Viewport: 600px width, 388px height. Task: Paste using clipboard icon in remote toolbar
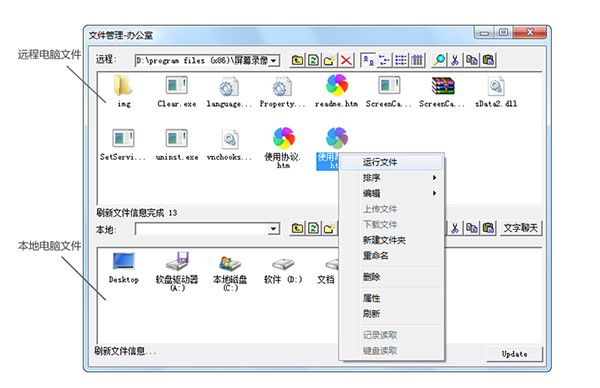tap(488, 60)
